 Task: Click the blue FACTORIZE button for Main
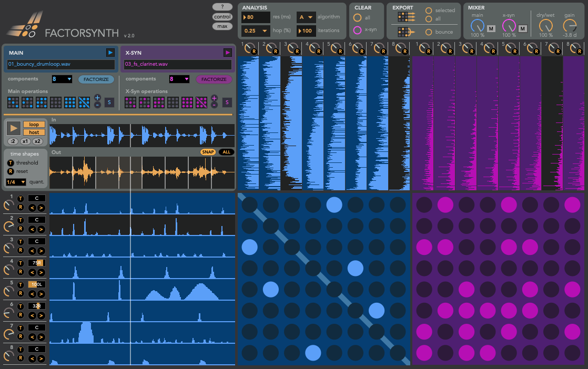coord(96,79)
